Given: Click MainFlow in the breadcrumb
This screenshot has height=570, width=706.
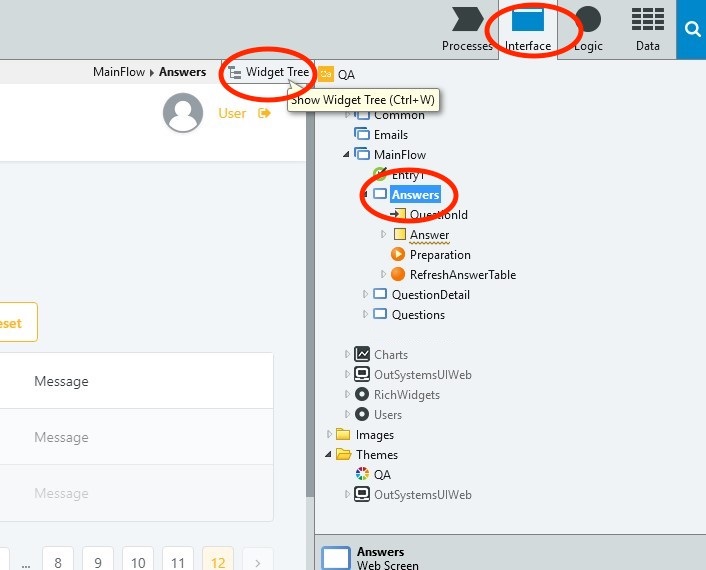Looking at the screenshot, I should click(119, 72).
